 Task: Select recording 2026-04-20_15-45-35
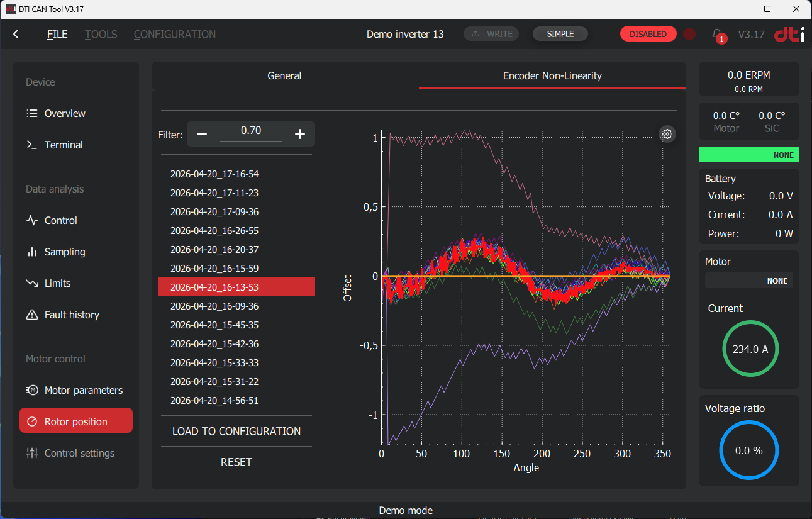pos(236,325)
